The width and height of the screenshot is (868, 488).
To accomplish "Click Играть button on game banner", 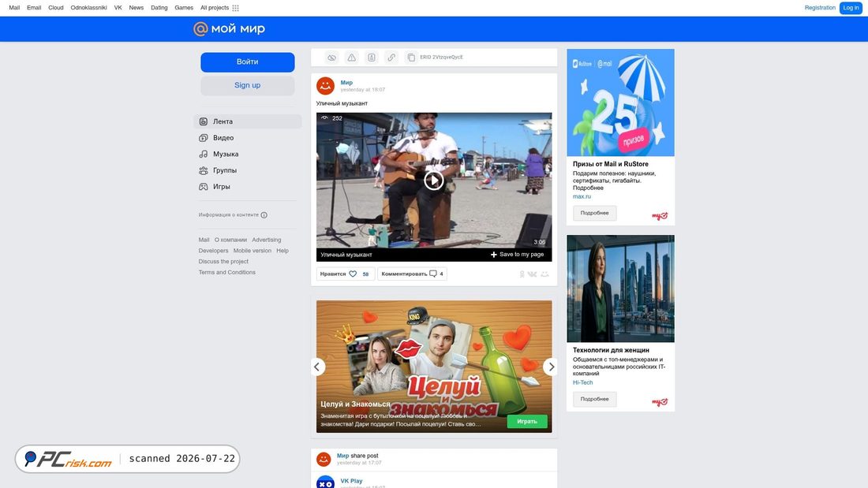I will click(x=527, y=422).
